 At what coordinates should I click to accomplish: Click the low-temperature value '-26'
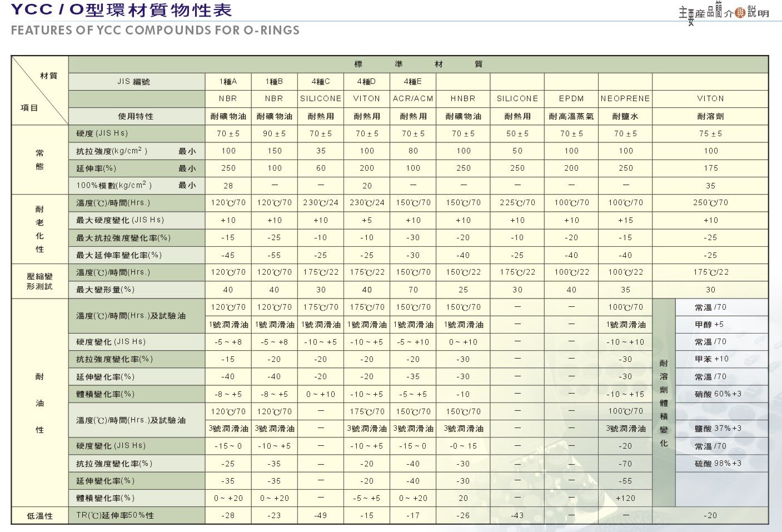tap(463, 515)
